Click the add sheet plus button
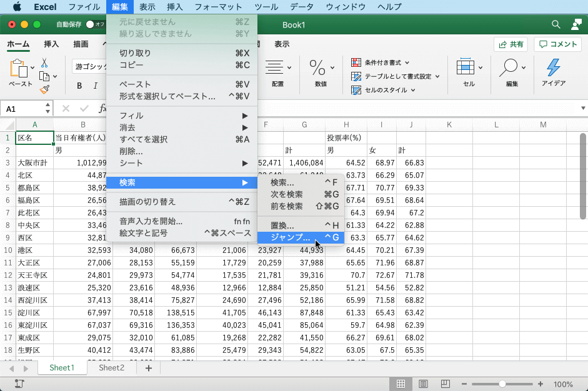 pyautogui.click(x=149, y=368)
